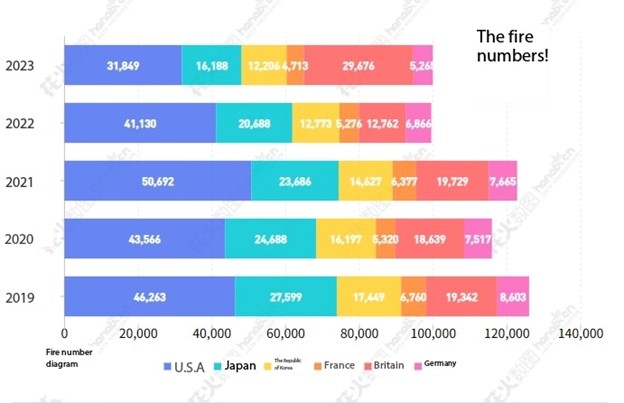624x403 pixels.
Task: Select the 2021 U.S.A bar segment 50,692
Action: click(157, 182)
